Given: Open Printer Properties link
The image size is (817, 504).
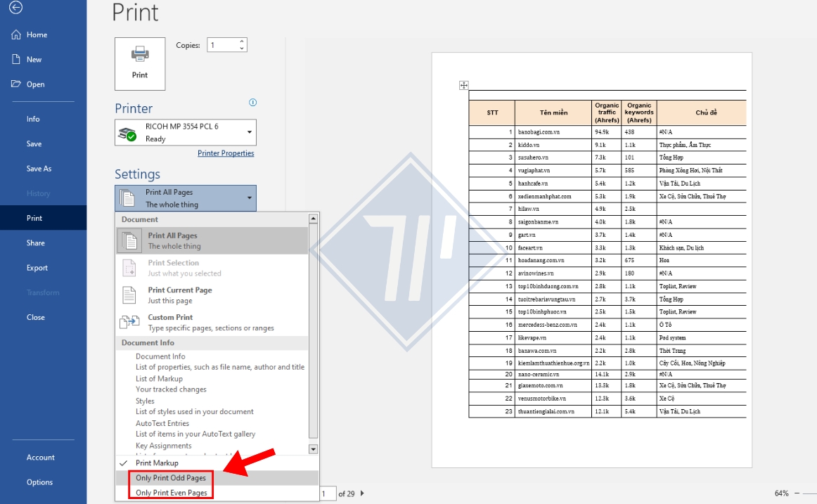Looking at the screenshot, I should (x=226, y=153).
